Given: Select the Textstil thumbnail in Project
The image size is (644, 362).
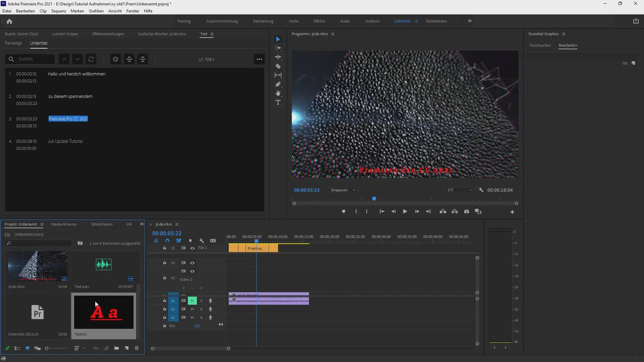Looking at the screenshot, I should [104, 312].
